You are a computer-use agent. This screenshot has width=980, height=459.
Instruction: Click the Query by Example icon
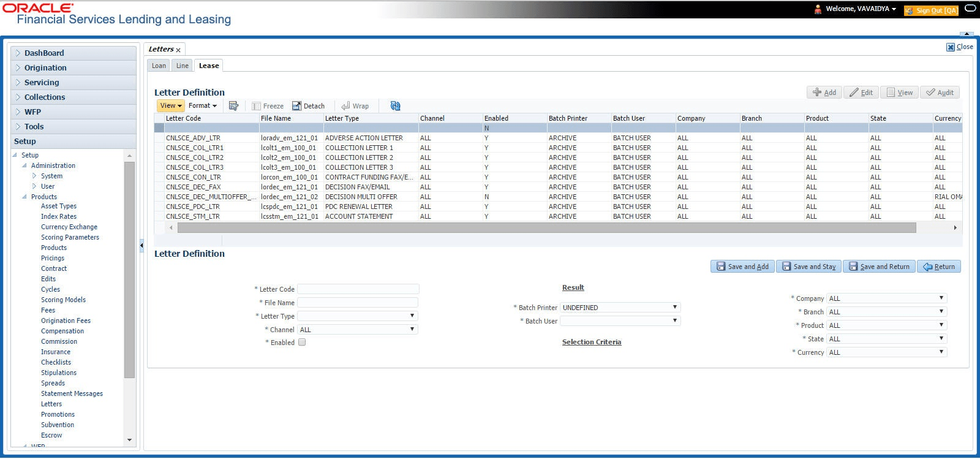(233, 106)
